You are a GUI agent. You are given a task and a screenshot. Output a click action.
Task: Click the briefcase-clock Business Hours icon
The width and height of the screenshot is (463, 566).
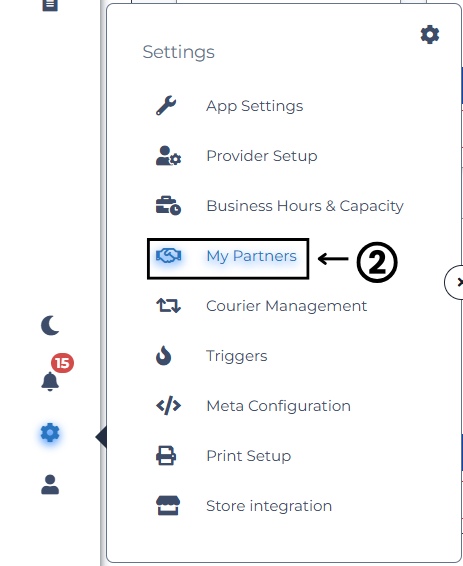[x=168, y=205]
